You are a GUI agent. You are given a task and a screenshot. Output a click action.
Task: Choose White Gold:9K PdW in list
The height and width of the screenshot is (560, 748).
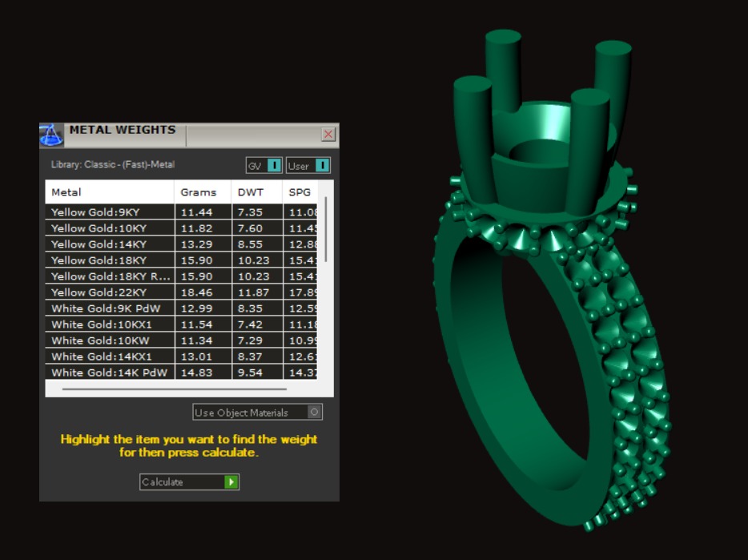coord(109,308)
